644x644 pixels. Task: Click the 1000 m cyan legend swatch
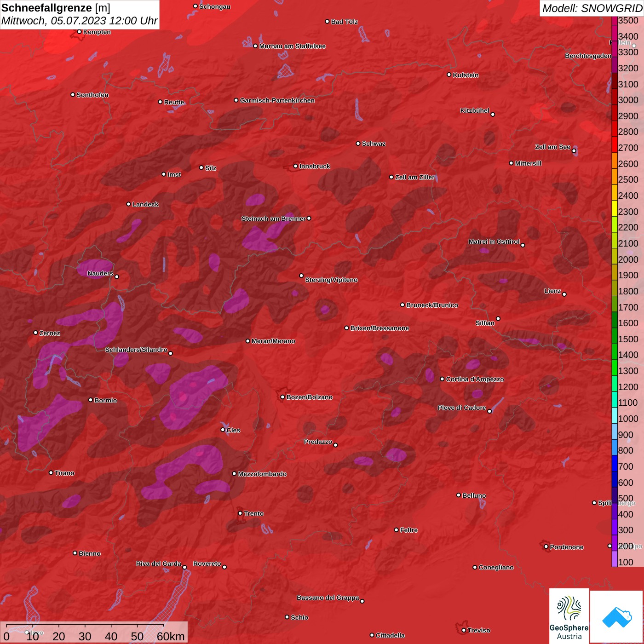click(x=615, y=415)
